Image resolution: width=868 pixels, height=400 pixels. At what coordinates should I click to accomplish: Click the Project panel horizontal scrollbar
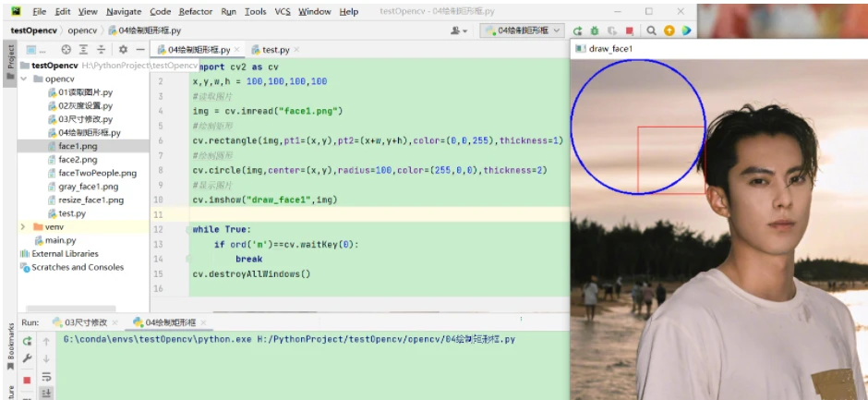pyautogui.click(x=71, y=308)
